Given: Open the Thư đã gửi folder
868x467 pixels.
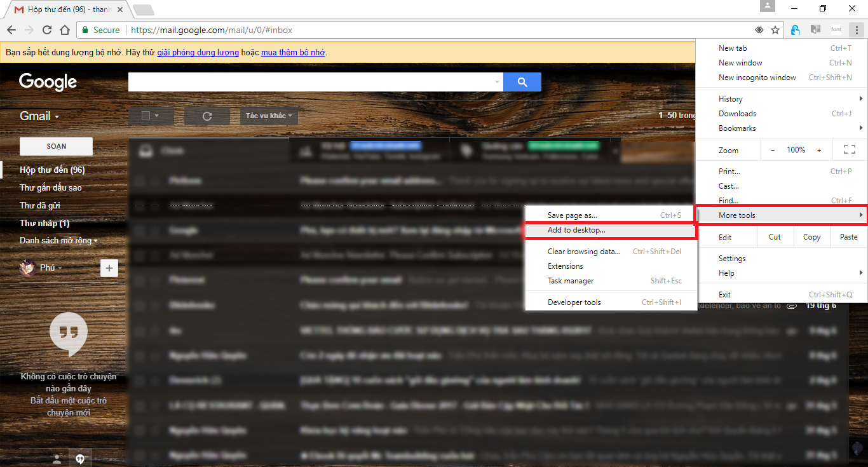Looking at the screenshot, I should (40, 205).
